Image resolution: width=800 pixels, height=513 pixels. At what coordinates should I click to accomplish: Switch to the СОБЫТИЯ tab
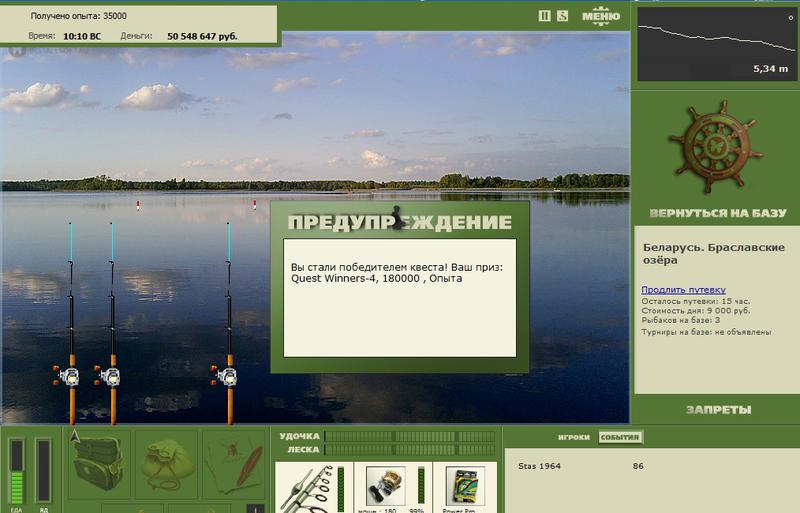tap(620, 437)
